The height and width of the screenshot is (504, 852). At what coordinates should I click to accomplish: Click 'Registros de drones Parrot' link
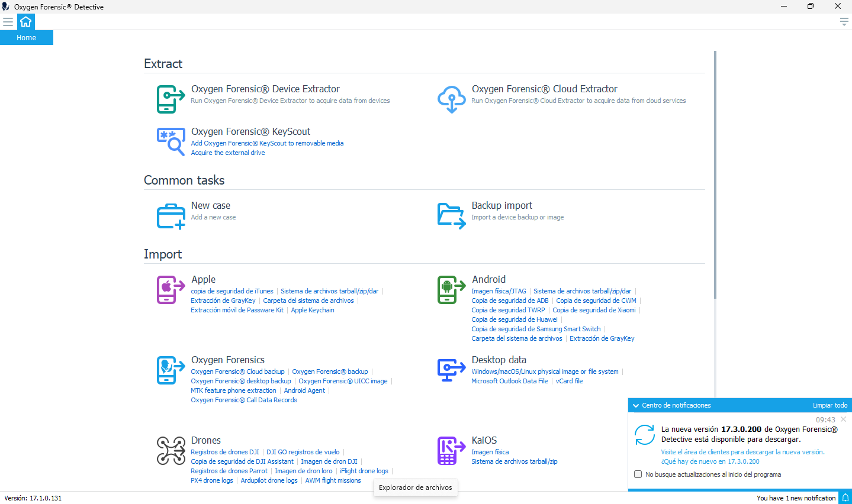coord(229,471)
